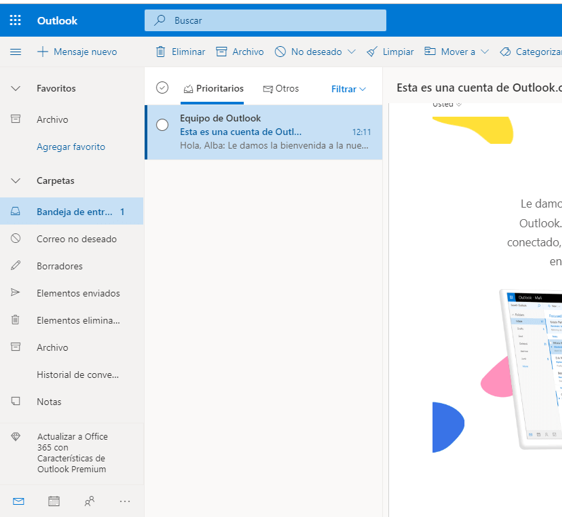
Task: Open Bandeja de entrada folder
Action: point(72,212)
